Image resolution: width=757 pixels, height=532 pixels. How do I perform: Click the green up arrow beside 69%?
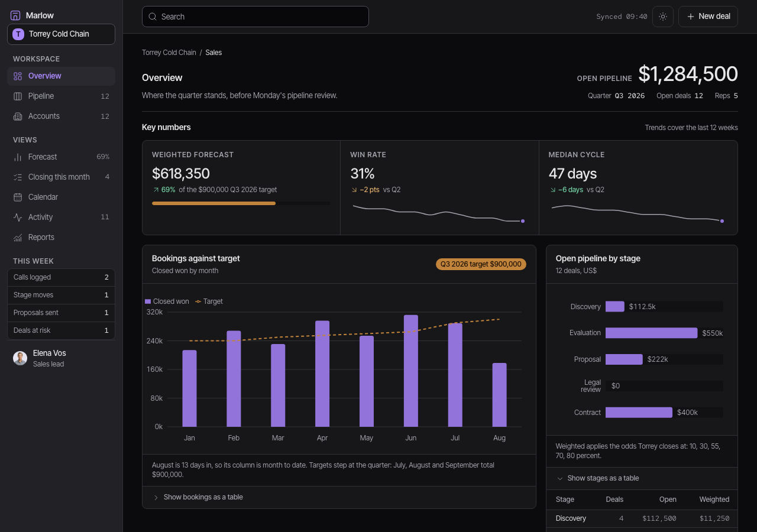pos(156,190)
